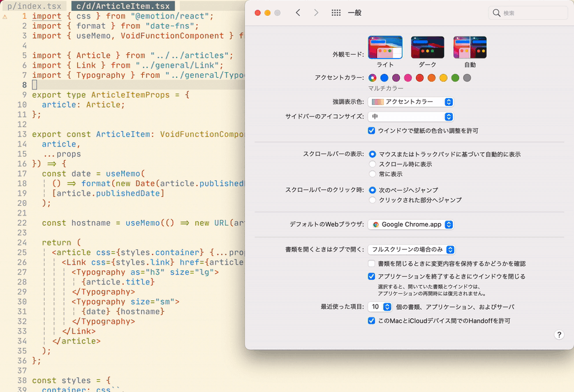Select 常に表示 radio button
Screen dimensions: 574x392
[x=372, y=174]
